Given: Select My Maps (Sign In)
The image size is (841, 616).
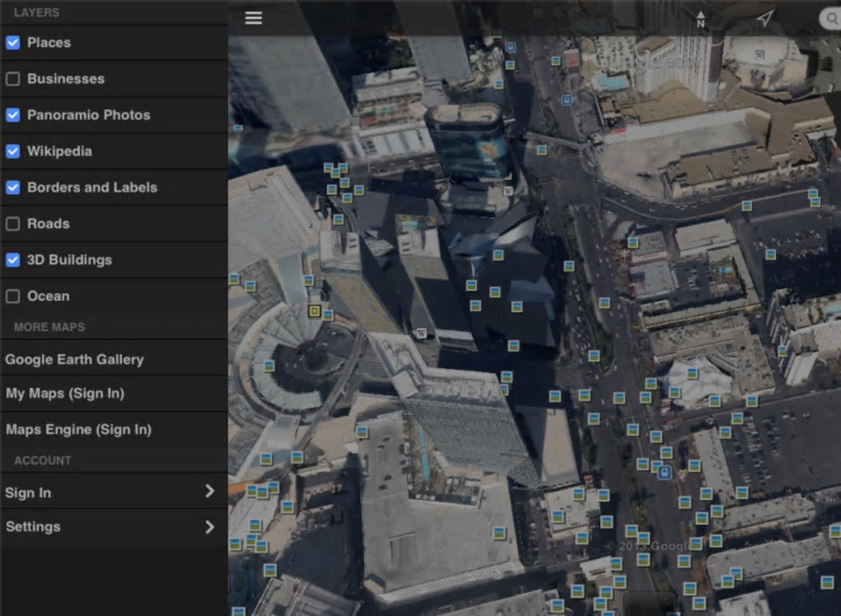Looking at the screenshot, I should (x=65, y=393).
